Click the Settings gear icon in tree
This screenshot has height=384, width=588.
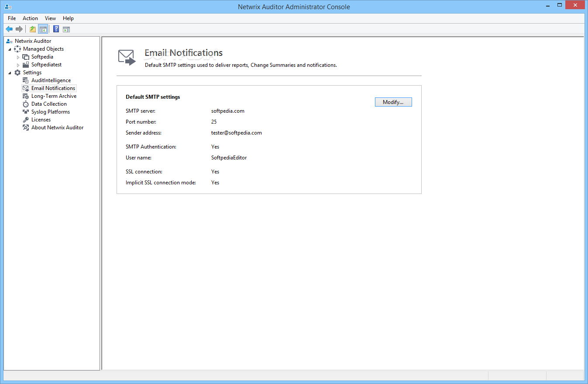click(17, 73)
